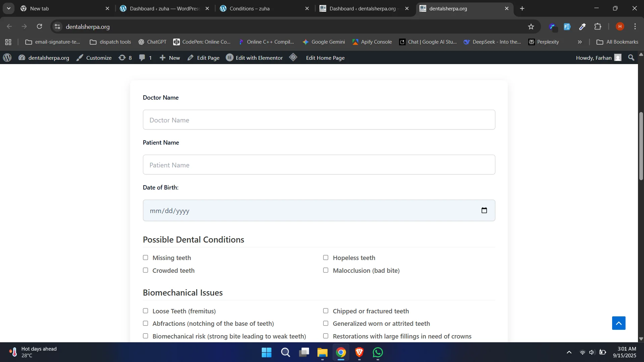Screen dimensions: 644x362
Task: Switch to the New tab browser tab
Action: click(65, 8)
